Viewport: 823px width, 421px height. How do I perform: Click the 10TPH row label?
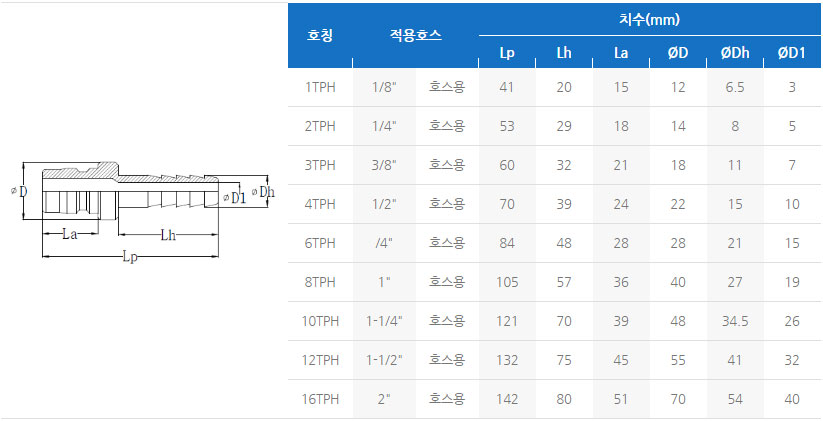pos(320,321)
